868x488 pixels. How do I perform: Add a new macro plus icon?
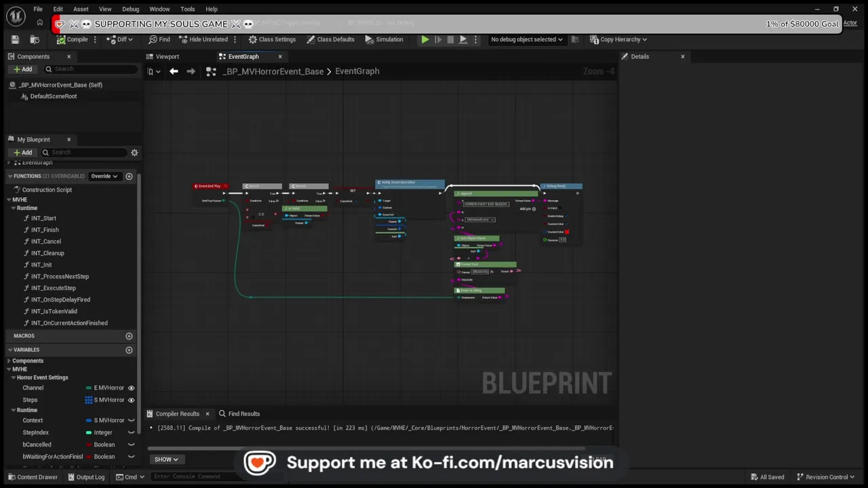pos(129,336)
